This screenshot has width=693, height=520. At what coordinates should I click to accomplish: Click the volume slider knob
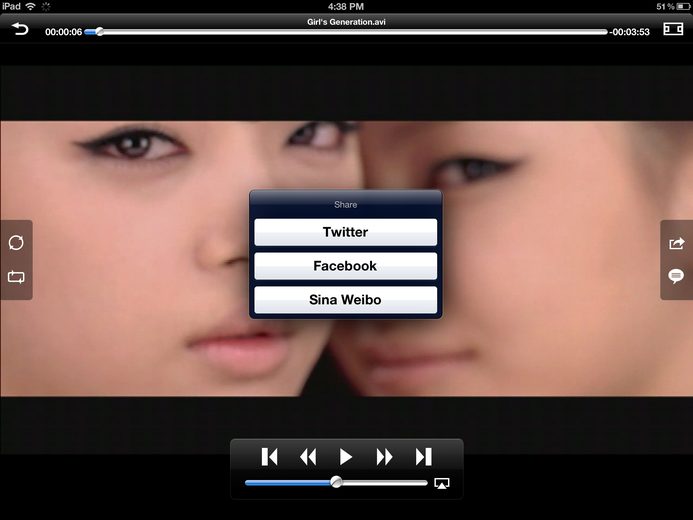point(336,482)
